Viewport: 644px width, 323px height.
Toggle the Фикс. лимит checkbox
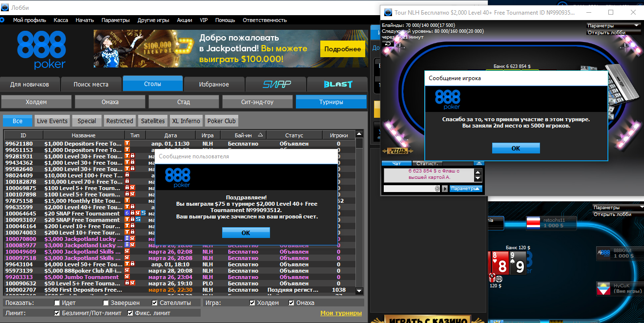[x=130, y=313]
